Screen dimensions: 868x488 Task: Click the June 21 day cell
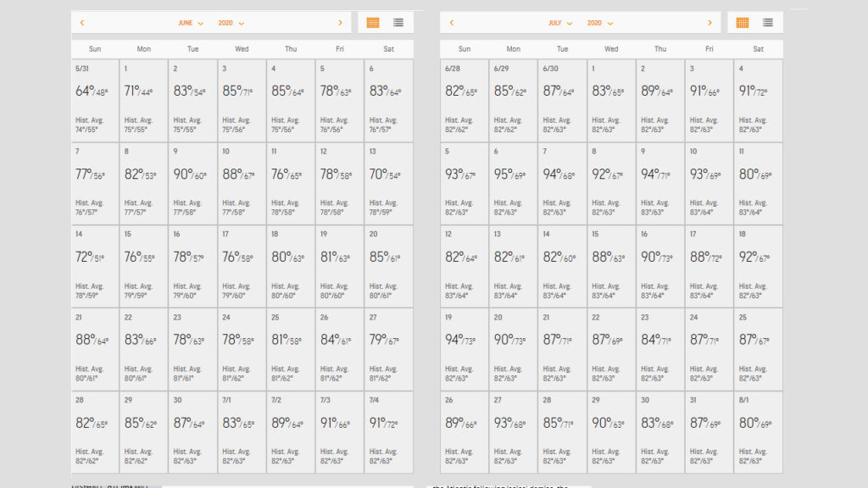click(95, 349)
